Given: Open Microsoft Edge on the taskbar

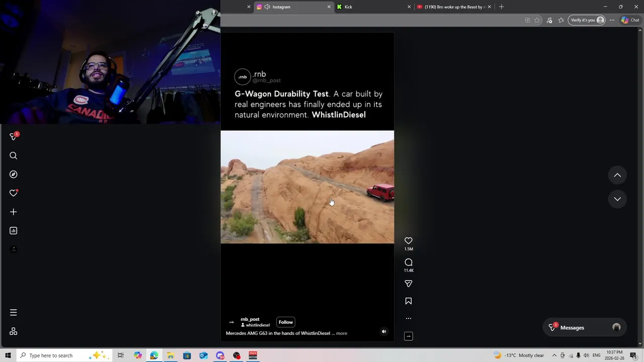Looking at the screenshot, I should click(x=154, y=355).
